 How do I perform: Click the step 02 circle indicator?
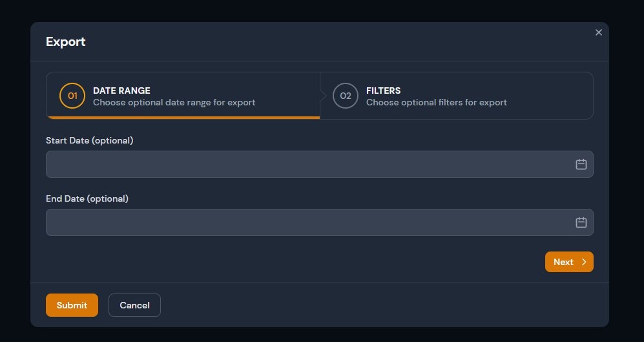pyautogui.click(x=346, y=96)
